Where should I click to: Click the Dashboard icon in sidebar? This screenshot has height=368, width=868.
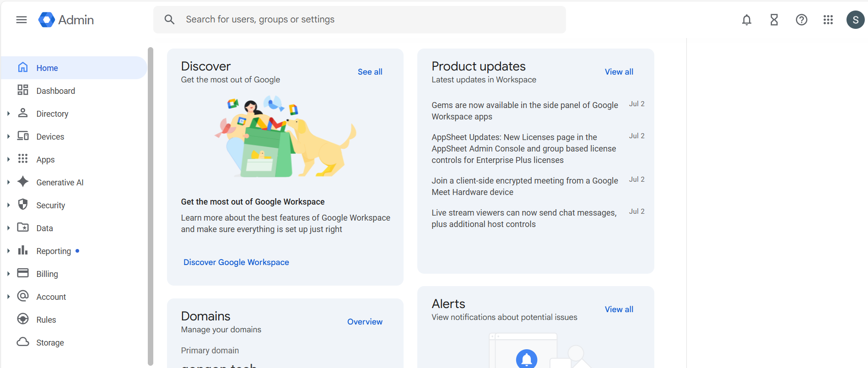(x=23, y=90)
